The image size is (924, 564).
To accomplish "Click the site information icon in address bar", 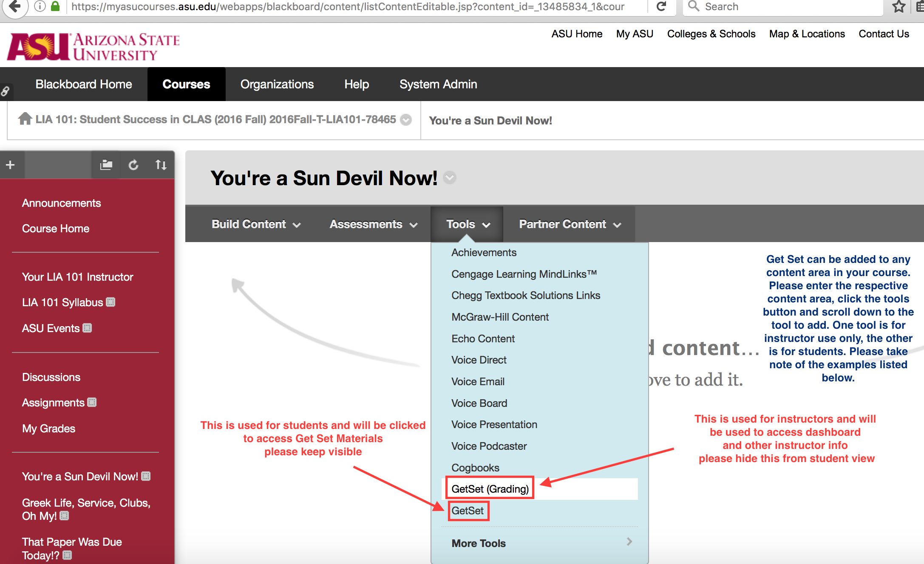I will pyautogui.click(x=40, y=6).
